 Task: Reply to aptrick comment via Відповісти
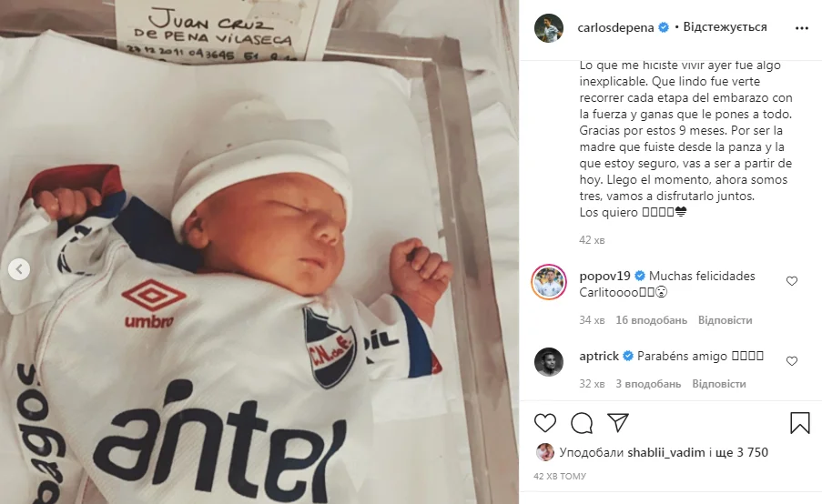(719, 384)
